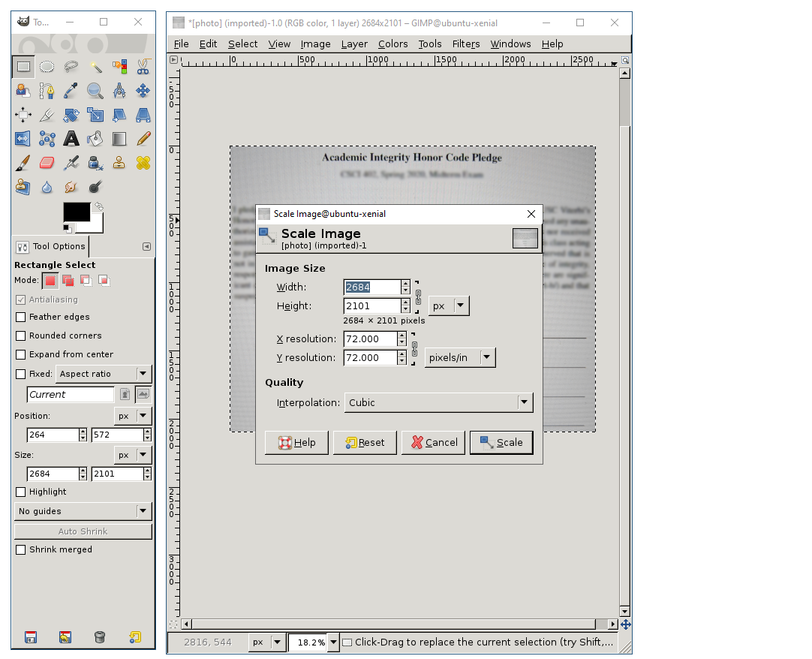Screen dimensions: 812x659
Task: Open the Colors menu
Action: tap(392, 44)
